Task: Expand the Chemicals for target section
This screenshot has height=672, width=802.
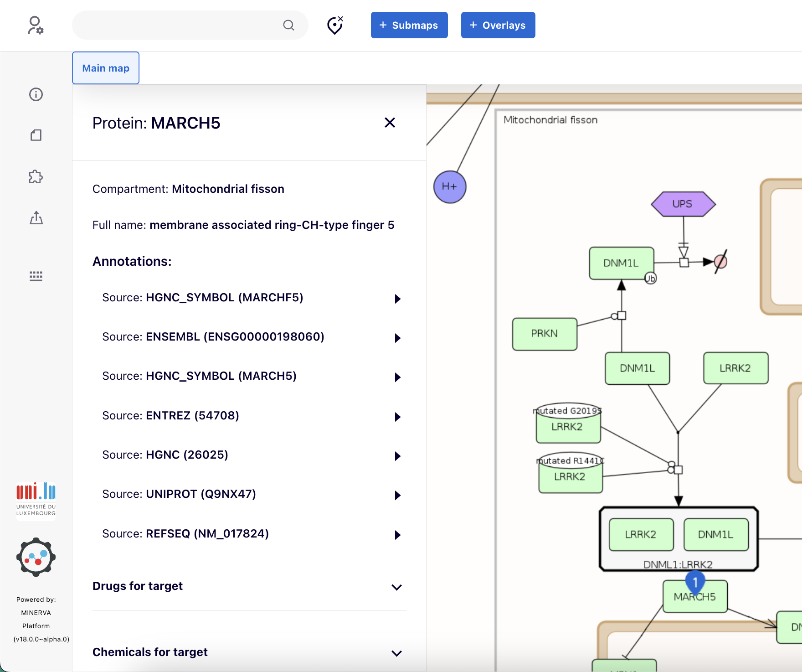Action: click(396, 653)
